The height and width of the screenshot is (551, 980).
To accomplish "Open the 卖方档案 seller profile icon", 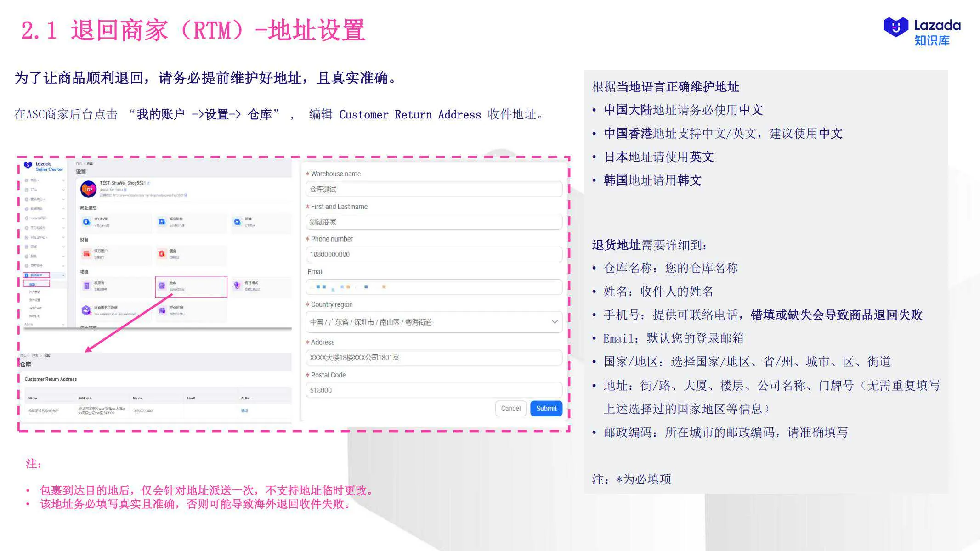I will click(x=87, y=222).
